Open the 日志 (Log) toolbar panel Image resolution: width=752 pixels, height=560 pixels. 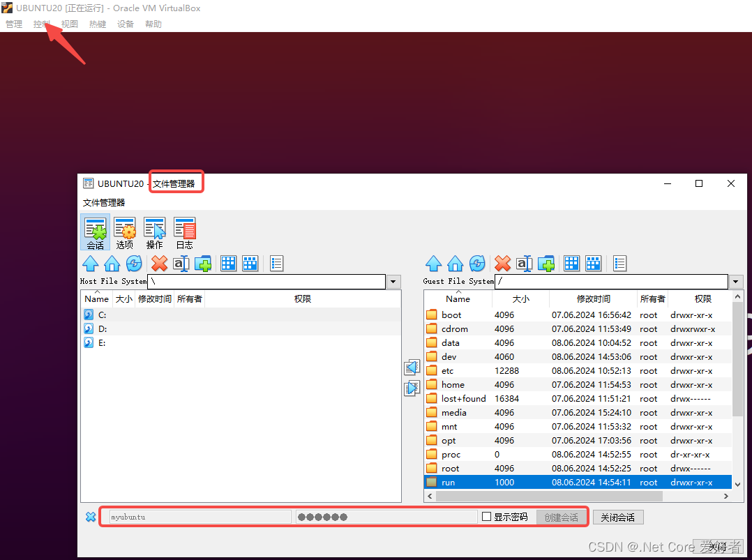185,232
